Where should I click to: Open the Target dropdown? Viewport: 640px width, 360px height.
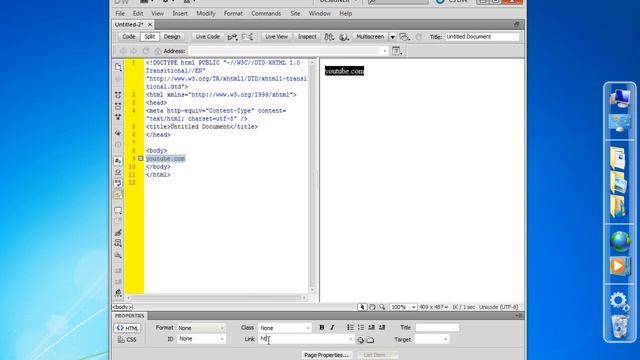click(x=432, y=339)
